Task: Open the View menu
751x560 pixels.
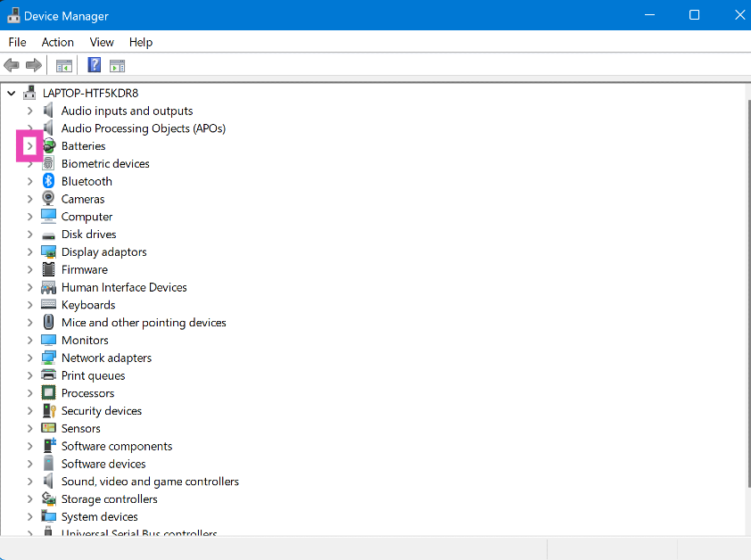Action: pyautogui.click(x=102, y=42)
